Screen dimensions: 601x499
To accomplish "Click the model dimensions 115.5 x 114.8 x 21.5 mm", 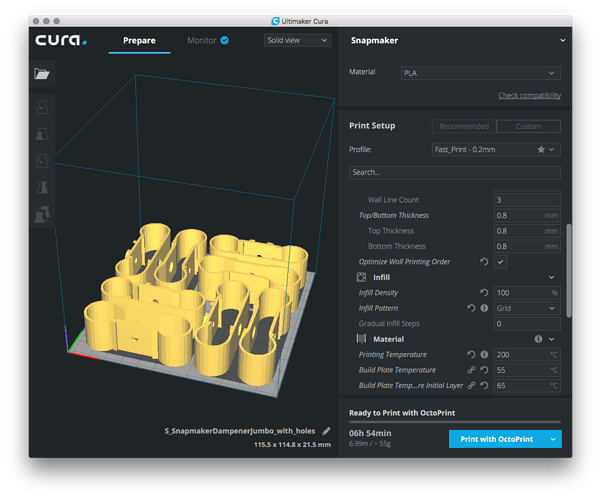I will click(292, 445).
